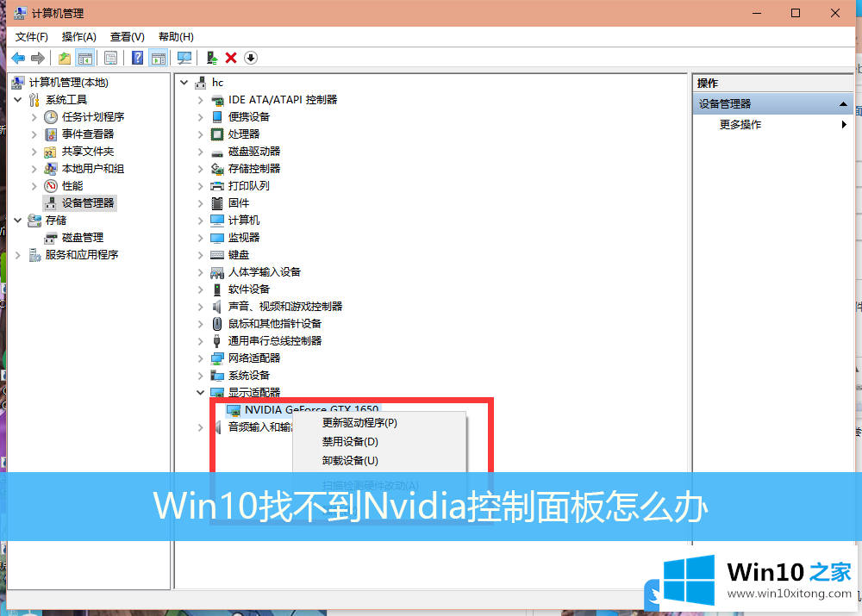
Task: Expand the 磁盘驱动器 device category
Action: [201, 152]
